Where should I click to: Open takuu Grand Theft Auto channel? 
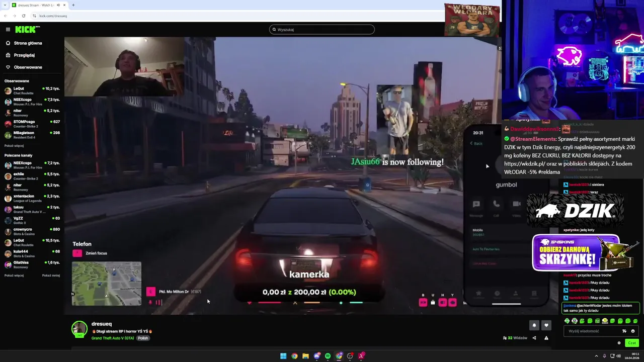[x=31, y=209]
